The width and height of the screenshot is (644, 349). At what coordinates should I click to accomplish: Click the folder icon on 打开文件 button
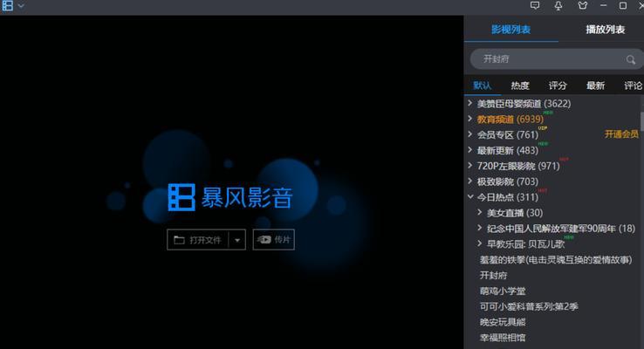(x=179, y=240)
